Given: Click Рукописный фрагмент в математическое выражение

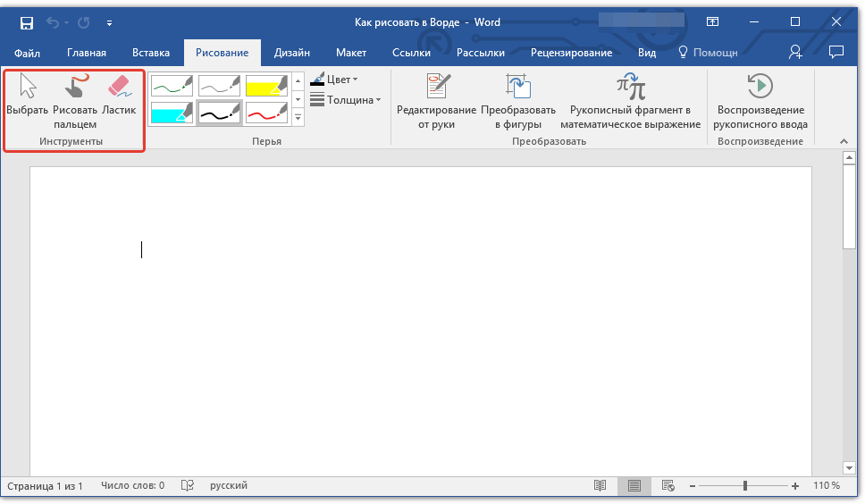Looking at the screenshot, I should coord(631,102).
